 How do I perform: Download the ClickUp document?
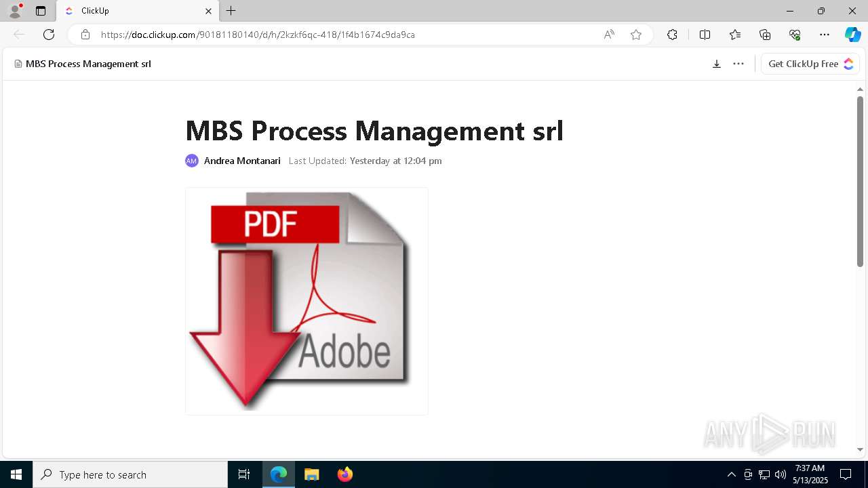pos(716,64)
